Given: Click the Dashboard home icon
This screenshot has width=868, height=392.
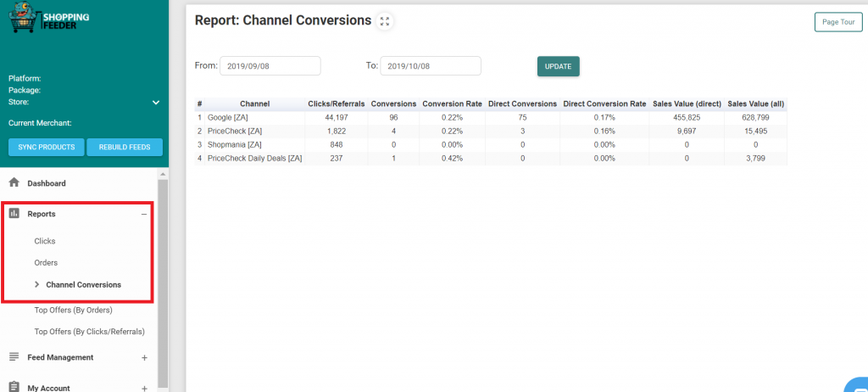Looking at the screenshot, I should pos(14,183).
